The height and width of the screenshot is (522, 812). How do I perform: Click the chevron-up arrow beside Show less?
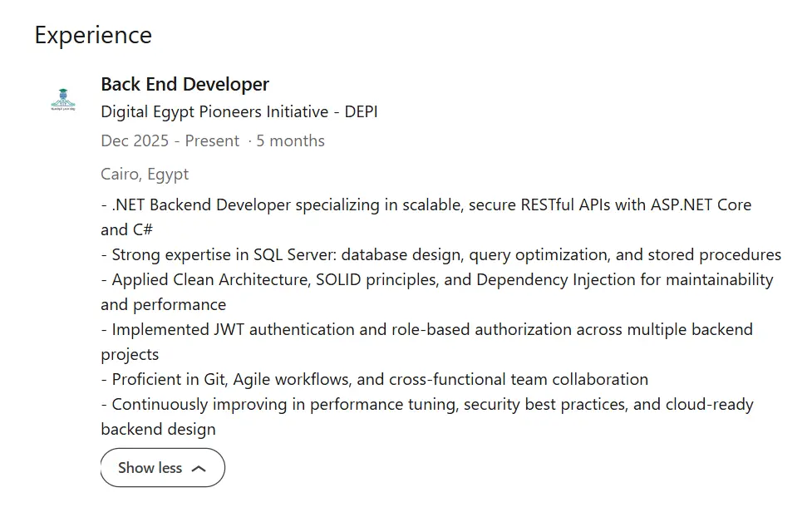pos(199,469)
